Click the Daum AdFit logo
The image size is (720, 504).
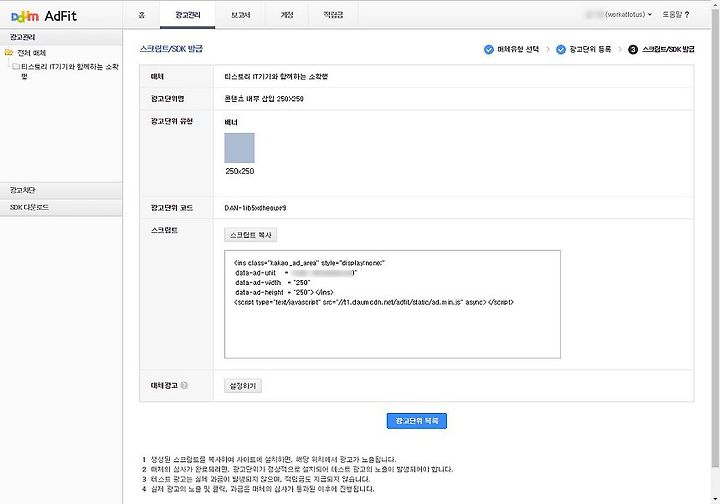[x=44, y=16]
